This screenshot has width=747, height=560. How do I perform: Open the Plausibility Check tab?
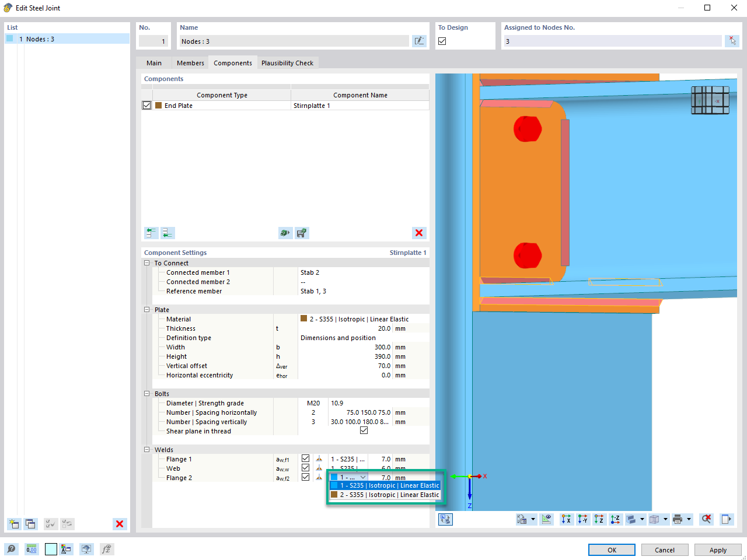(x=287, y=63)
